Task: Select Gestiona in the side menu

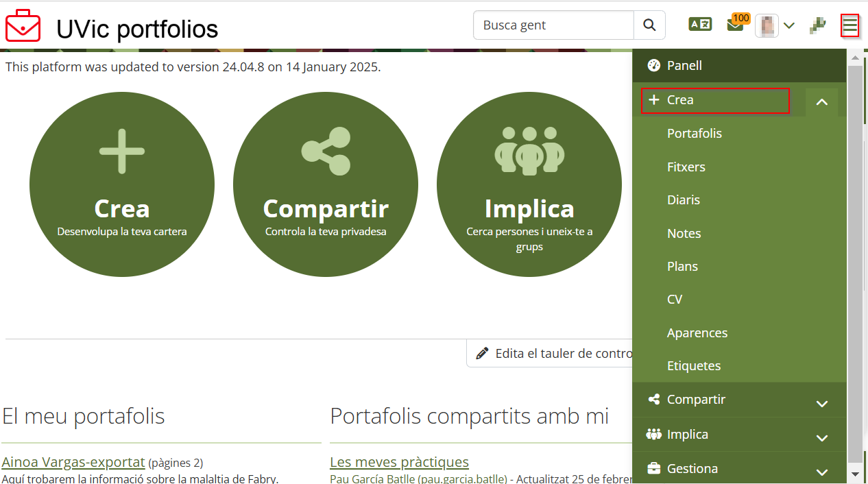Action: (x=692, y=469)
